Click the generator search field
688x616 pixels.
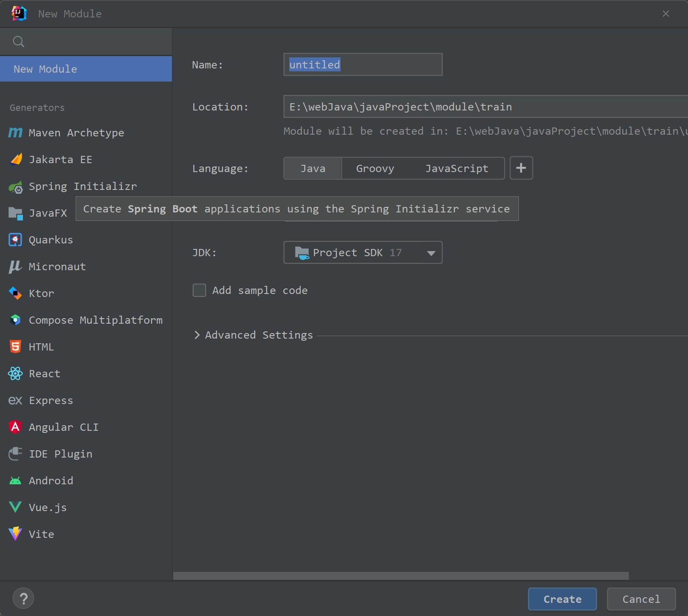point(86,42)
